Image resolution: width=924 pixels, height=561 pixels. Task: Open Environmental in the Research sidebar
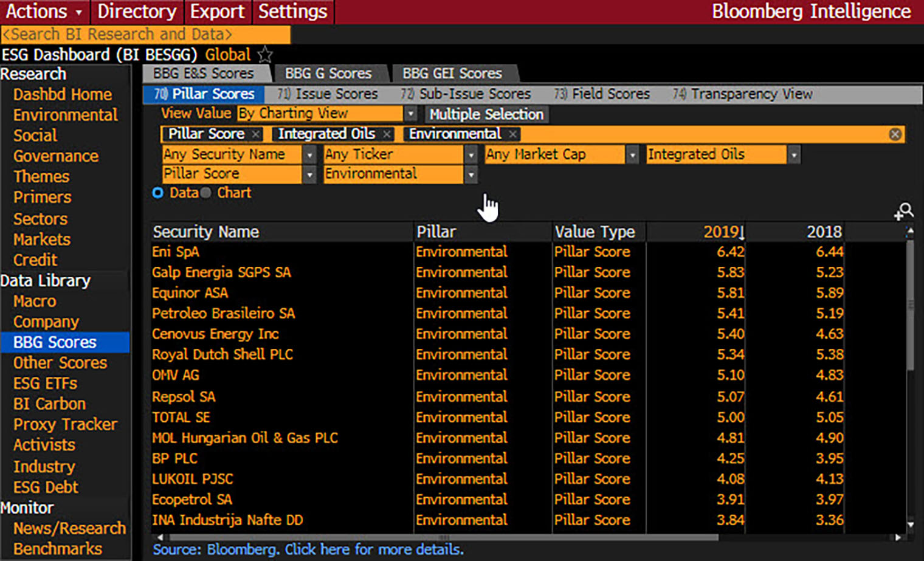click(x=66, y=115)
